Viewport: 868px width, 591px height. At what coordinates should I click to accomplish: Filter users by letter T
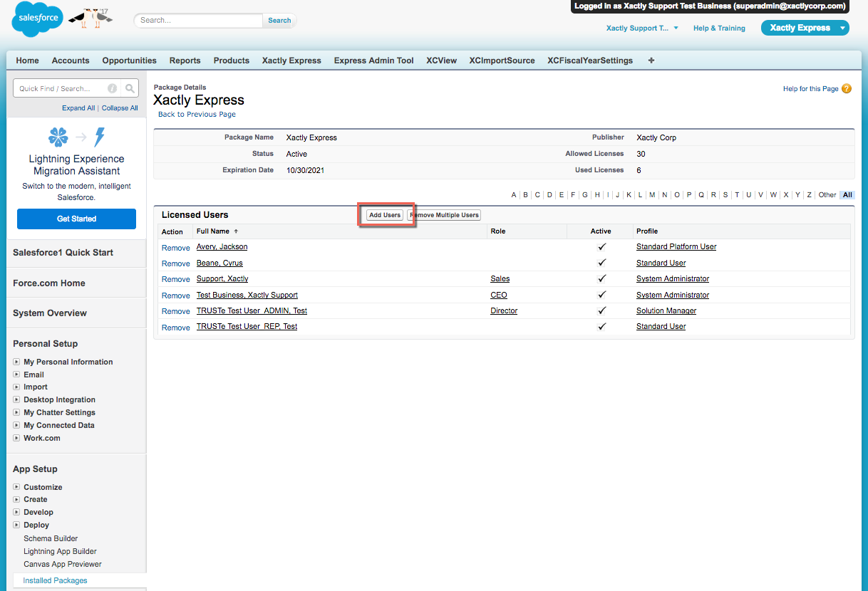pyautogui.click(x=737, y=194)
